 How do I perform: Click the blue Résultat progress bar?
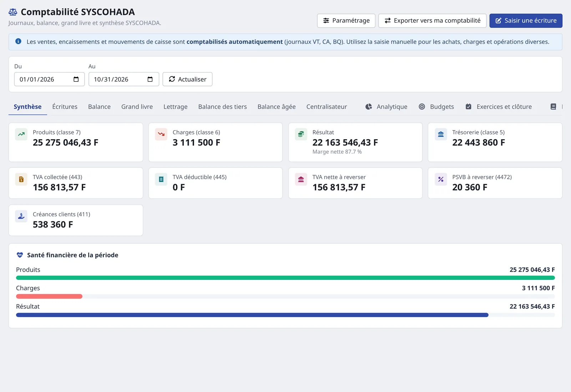252,315
